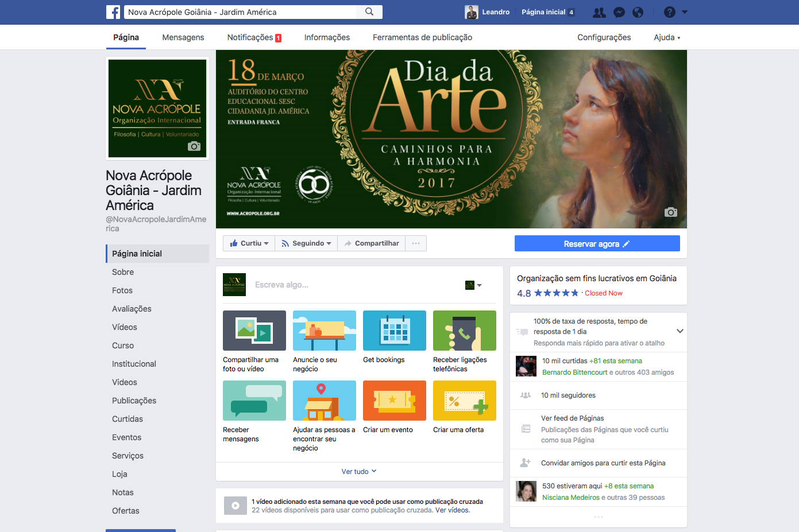Viewport: 799px width, 532px height.
Task: Open the friend requests icon
Action: click(599, 12)
